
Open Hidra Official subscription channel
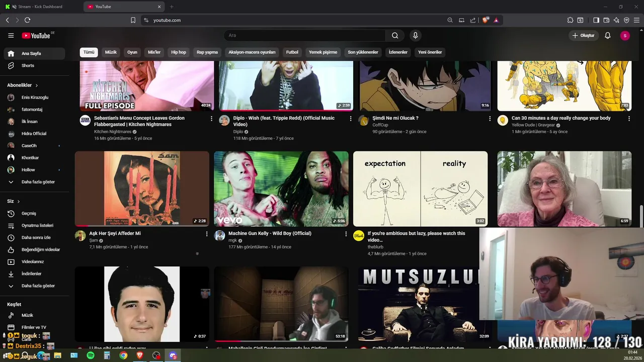coord(34,134)
